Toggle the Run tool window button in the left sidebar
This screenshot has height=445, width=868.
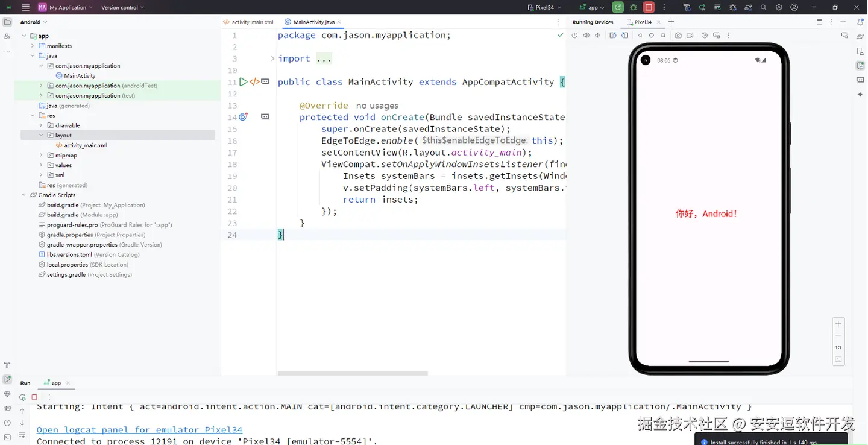7,379
